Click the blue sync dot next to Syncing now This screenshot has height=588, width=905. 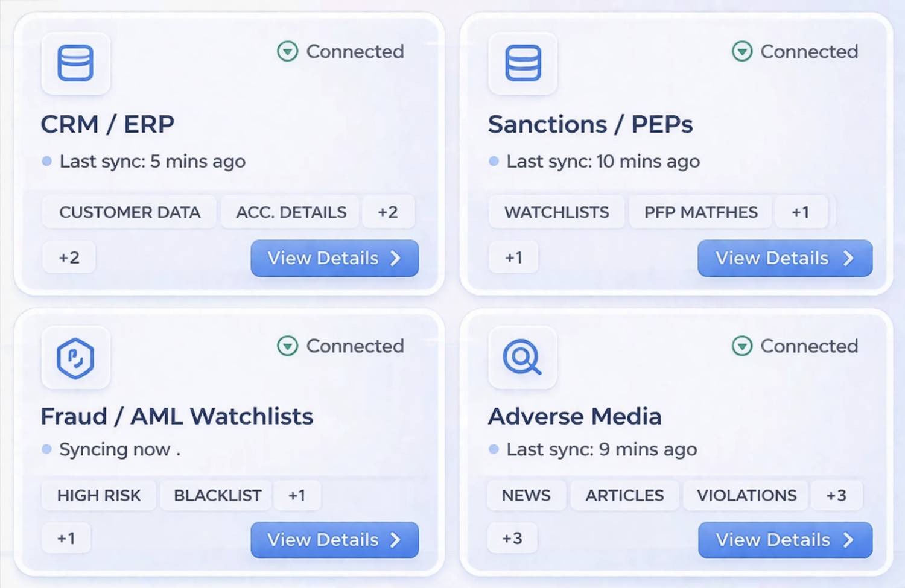tap(45, 449)
